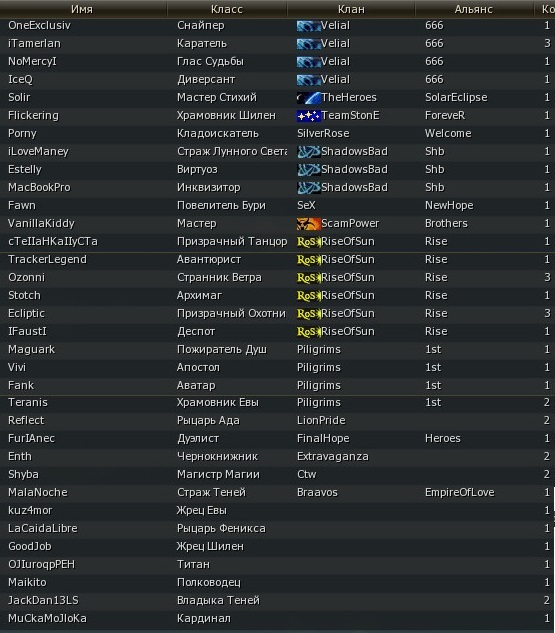Click RiseOfSun RoS crest in Ozonni row
The height and width of the screenshot is (633, 555).
308,278
